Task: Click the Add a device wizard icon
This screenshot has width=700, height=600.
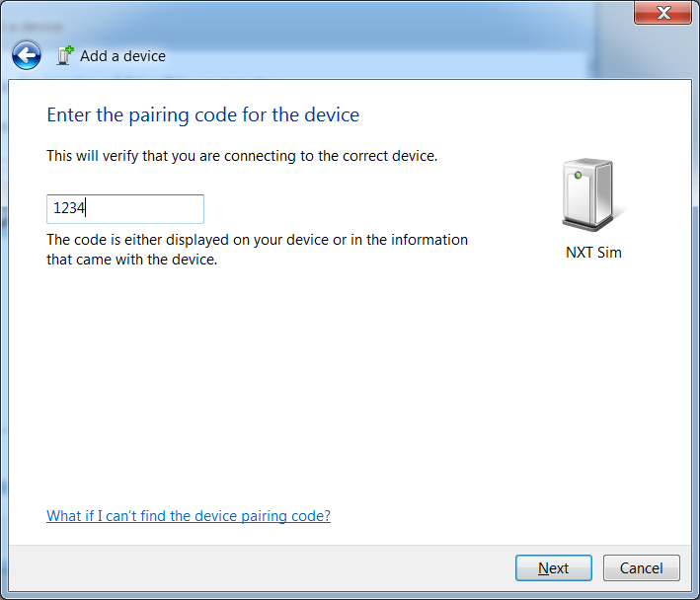Action: pos(65,56)
